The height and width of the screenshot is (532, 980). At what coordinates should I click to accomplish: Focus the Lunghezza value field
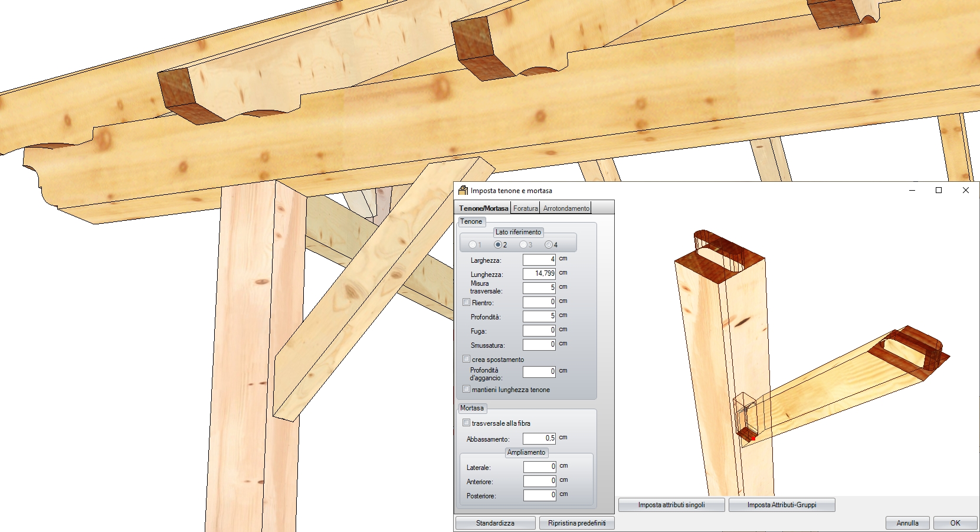point(539,273)
